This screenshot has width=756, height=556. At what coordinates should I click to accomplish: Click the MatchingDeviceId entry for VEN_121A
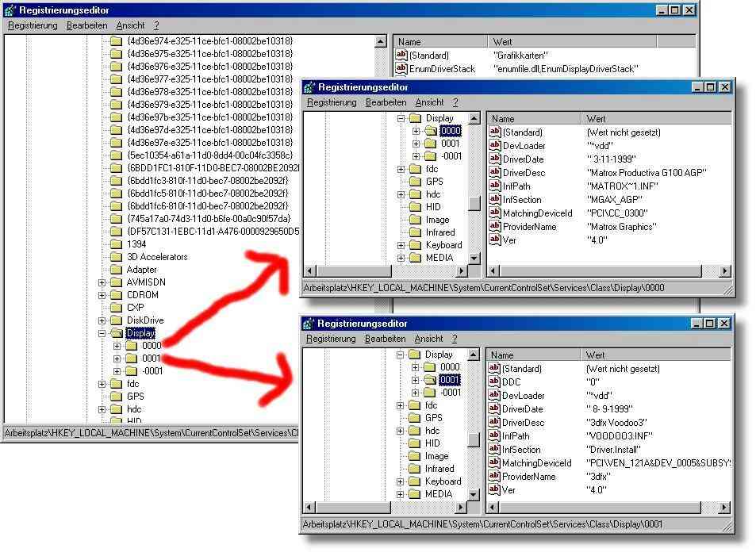tap(536, 463)
